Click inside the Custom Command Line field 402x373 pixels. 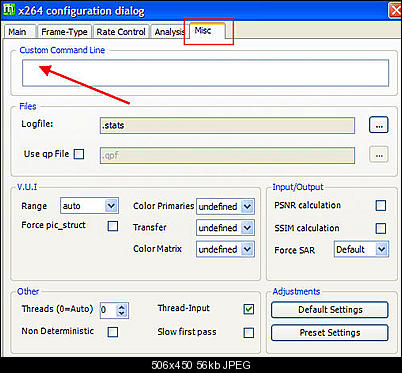[205, 73]
